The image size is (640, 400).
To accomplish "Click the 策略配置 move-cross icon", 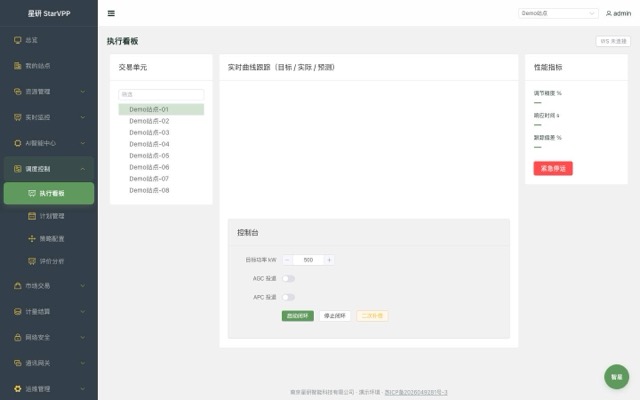I will click(32, 239).
